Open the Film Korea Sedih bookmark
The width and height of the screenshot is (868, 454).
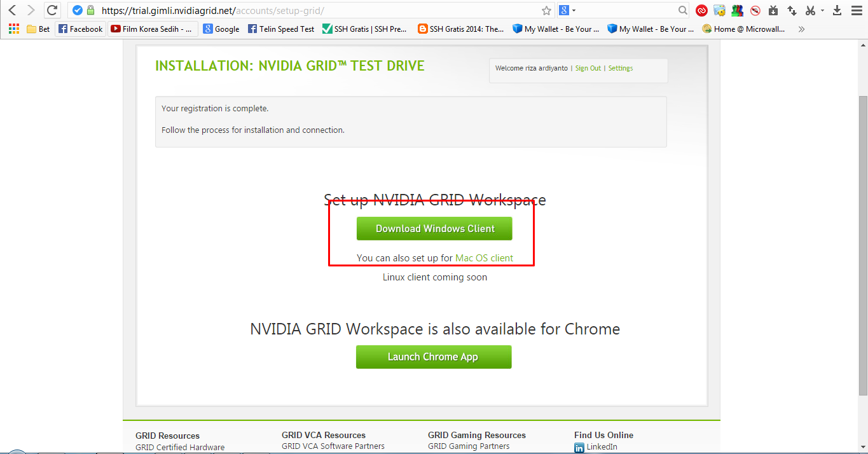pos(152,29)
